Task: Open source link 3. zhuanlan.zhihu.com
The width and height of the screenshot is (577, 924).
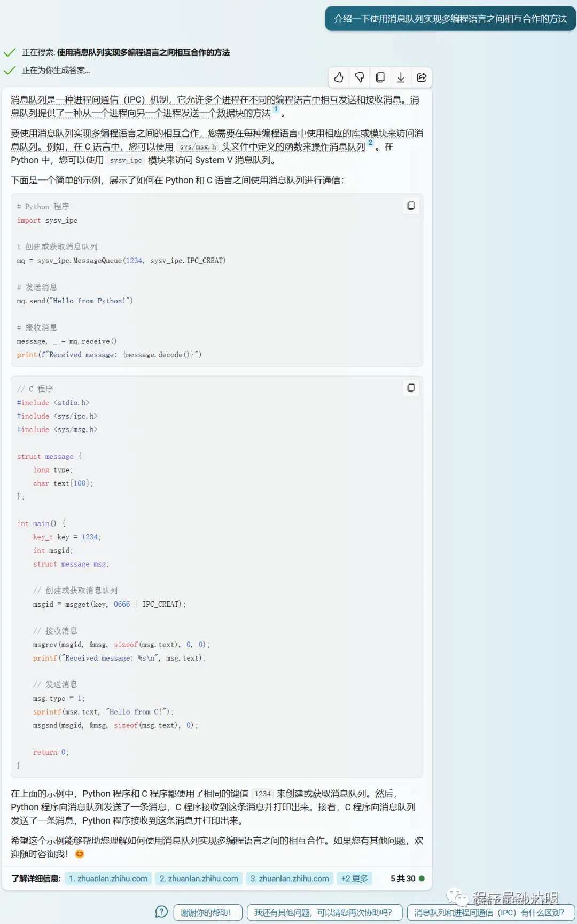Action: [x=290, y=879]
